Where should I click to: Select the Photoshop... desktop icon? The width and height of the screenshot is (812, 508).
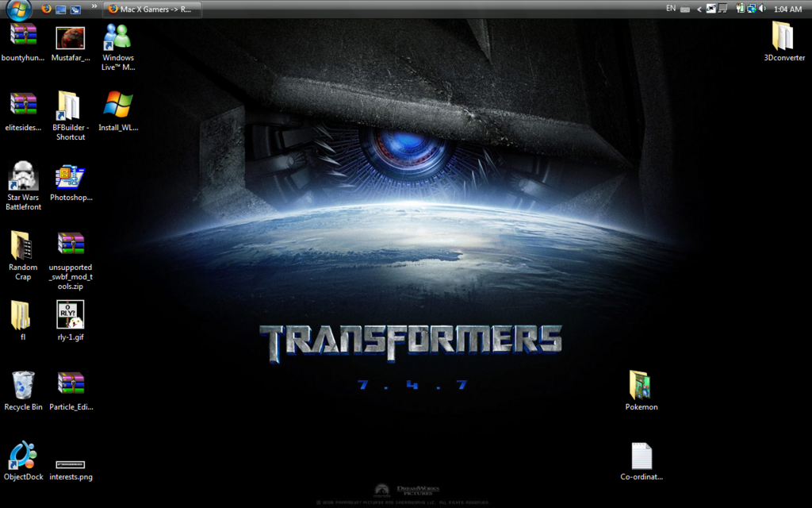pyautogui.click(x=71, y=183)
